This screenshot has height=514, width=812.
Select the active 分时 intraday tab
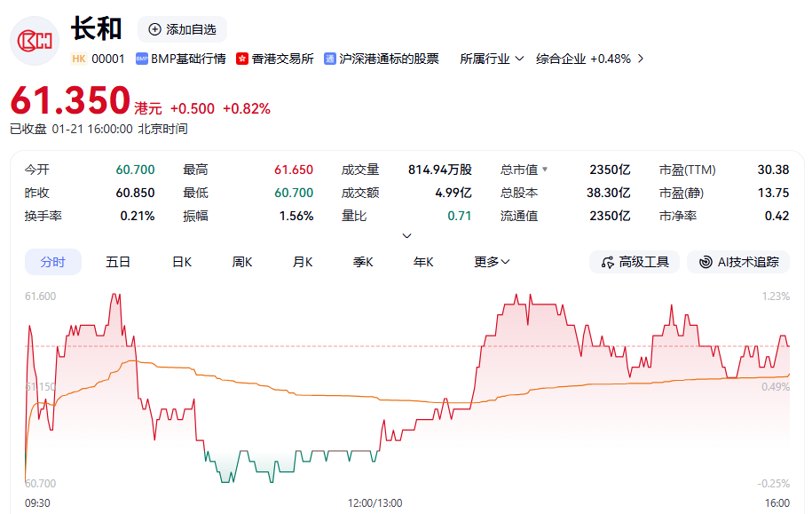click(x=52, y=262)
